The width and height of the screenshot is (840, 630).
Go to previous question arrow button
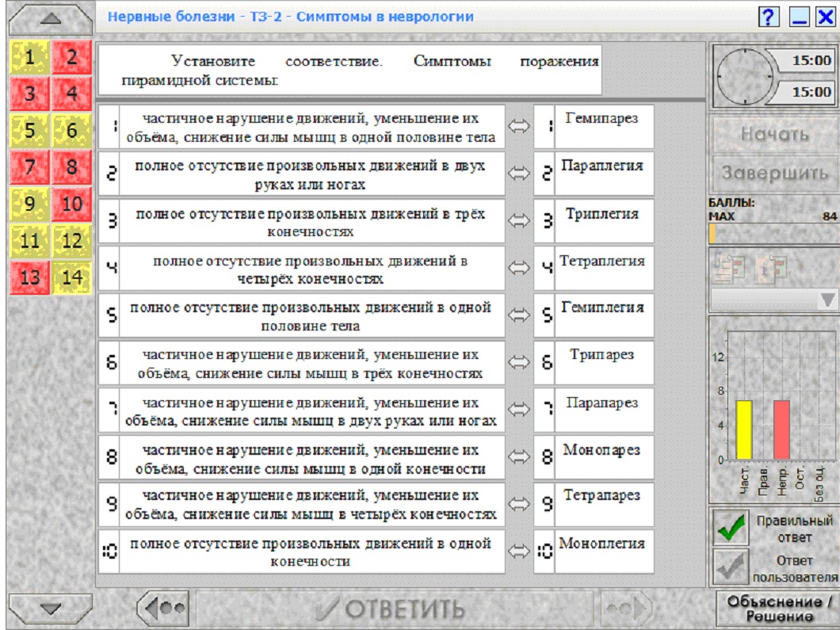click(163, 608)
